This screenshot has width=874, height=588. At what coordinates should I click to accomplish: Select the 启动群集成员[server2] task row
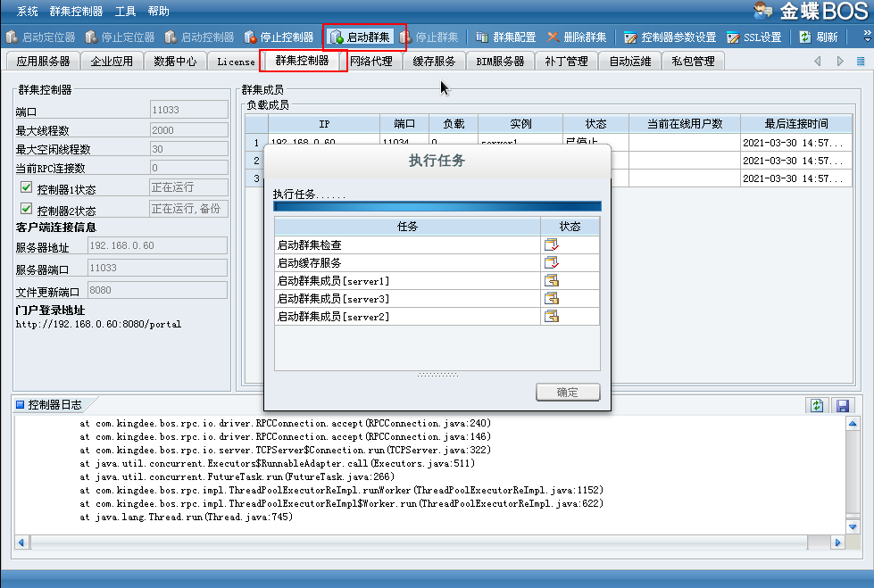[x=437, y=316]
